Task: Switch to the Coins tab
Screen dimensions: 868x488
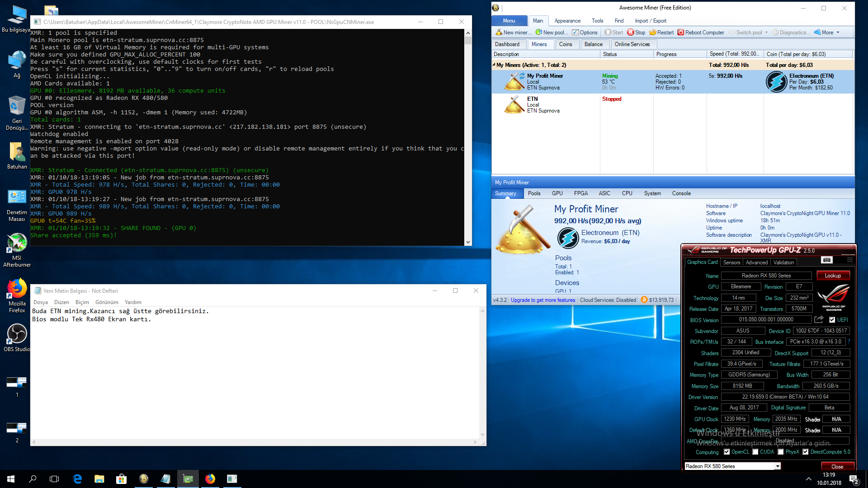Action: pyautogui.click(x=566, y=44)
